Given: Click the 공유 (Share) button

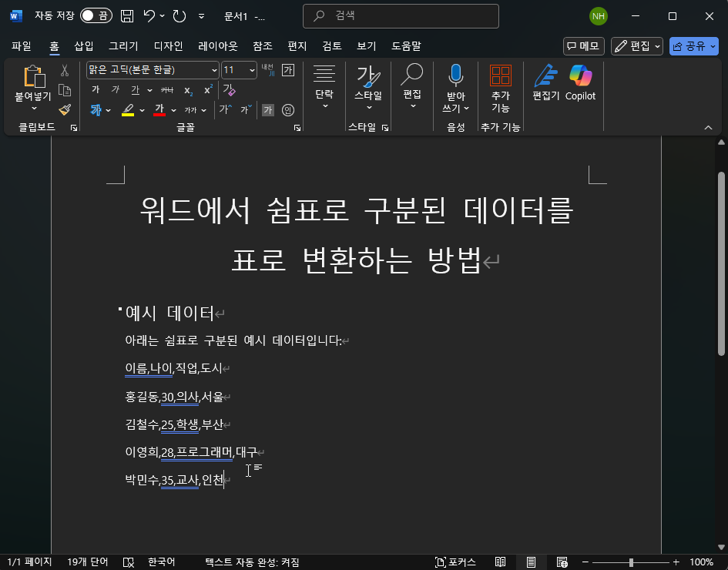Looking at the screenshot, I should 689,45.
